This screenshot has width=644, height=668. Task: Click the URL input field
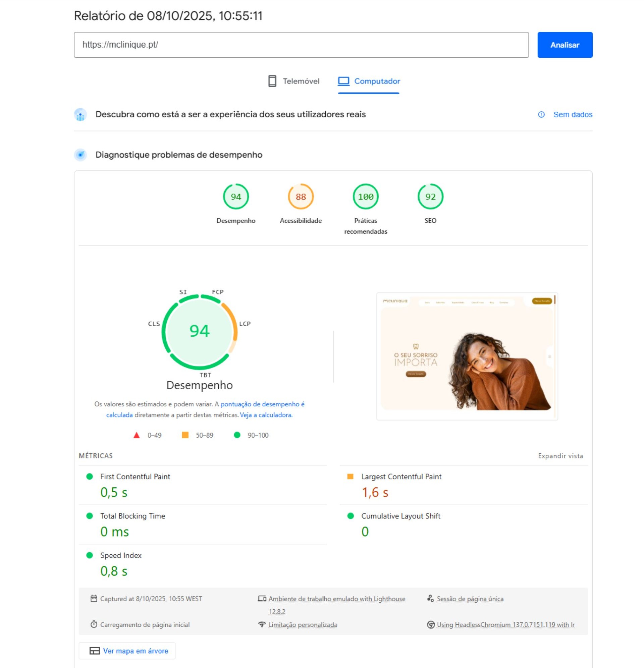301,45
